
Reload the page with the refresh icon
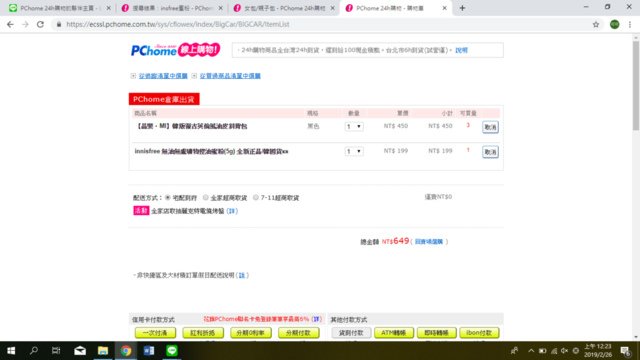(x=40, y=24)
